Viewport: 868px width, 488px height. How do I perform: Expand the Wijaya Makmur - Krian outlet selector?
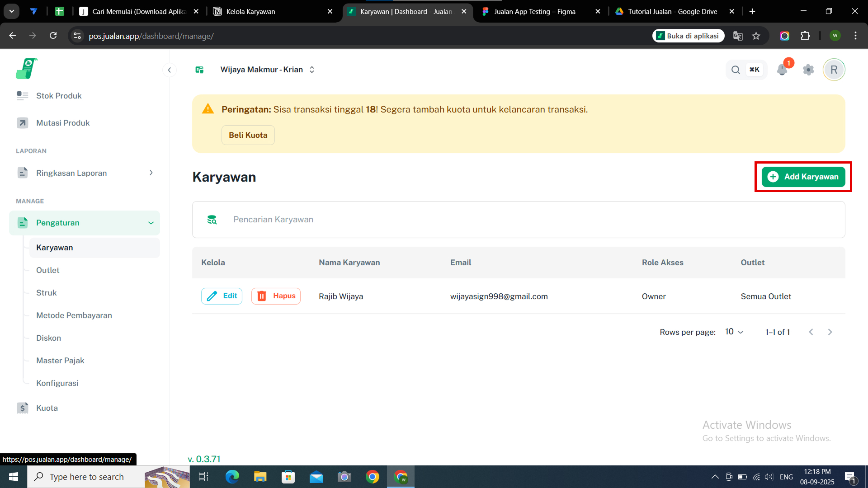267,70
